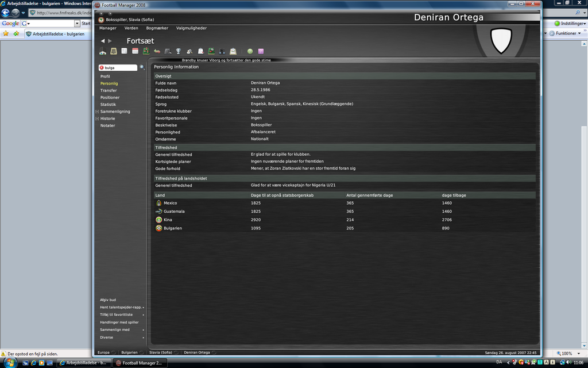The width and height of the screenshot is (588, 368).
Task: Open the list with pen icon
Action: click(168, 51)
